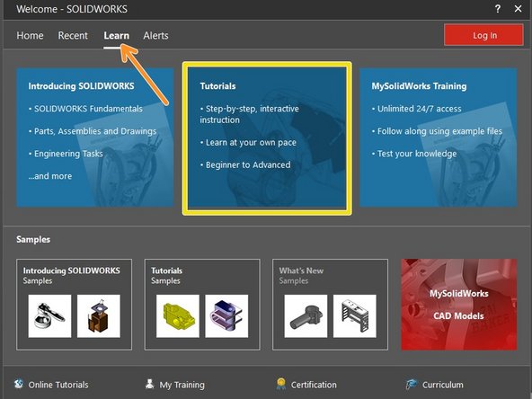Click 'Unlimited 24/7 access' bullet text

(420, 109)
